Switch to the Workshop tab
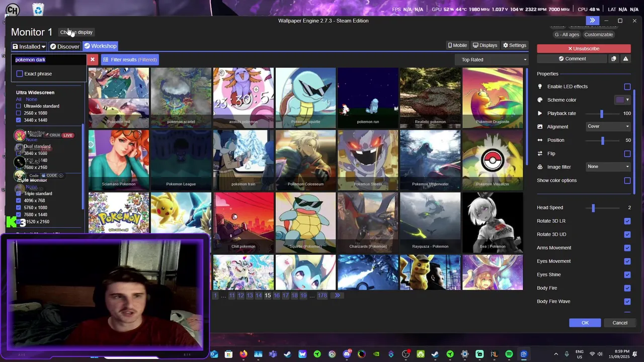The height and width of the screenshot is (362, 644). [x=100, y=46]
